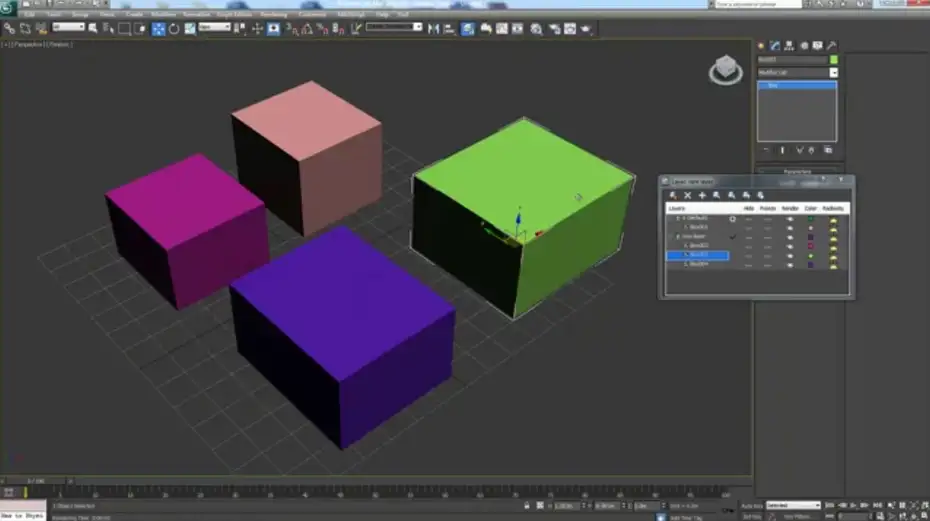The height and width of the screenshot is (521, 930).
Task: Click the Use Pivot Point Center button
Action: coord(240,28)
